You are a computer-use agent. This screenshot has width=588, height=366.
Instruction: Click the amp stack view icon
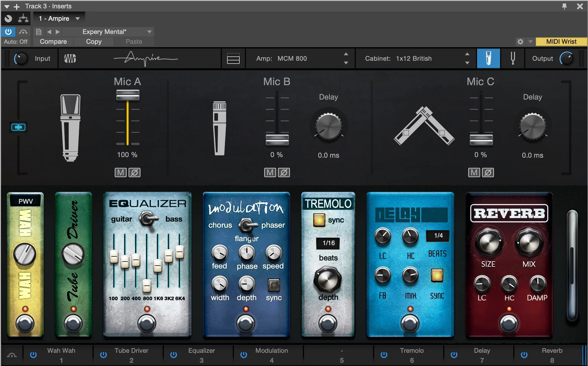click(x=233, y=58)
